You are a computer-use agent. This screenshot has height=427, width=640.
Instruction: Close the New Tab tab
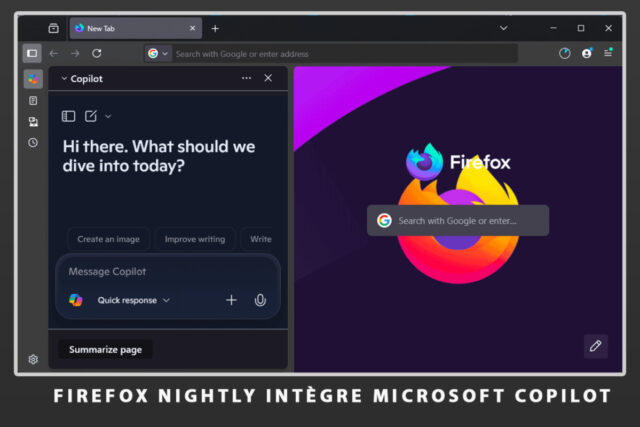[193, 28]
